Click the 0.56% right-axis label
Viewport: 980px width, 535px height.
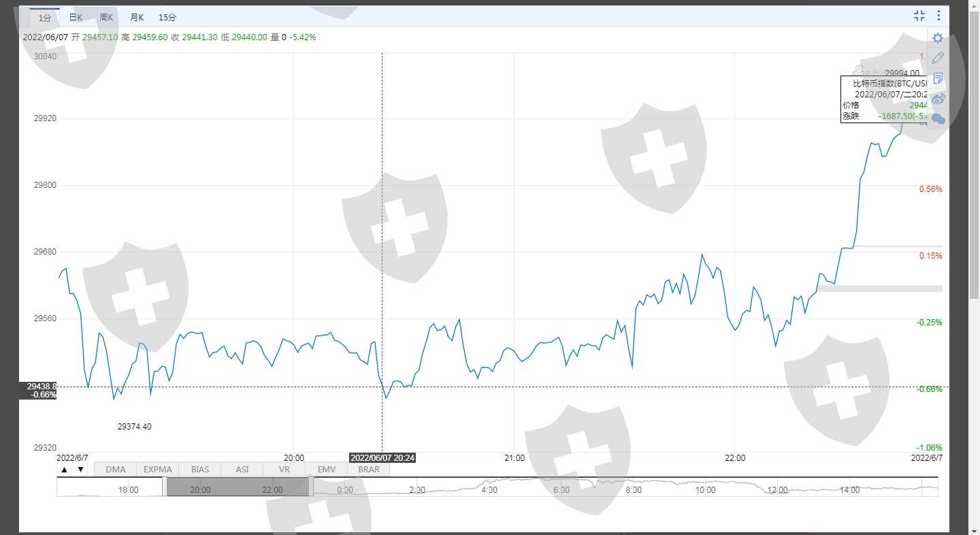(x=930, y=189)
